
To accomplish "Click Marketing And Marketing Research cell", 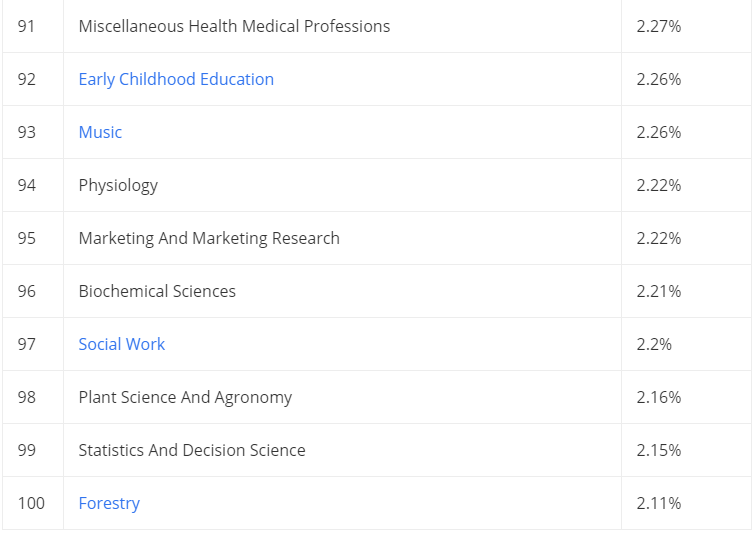I will 342,238.
